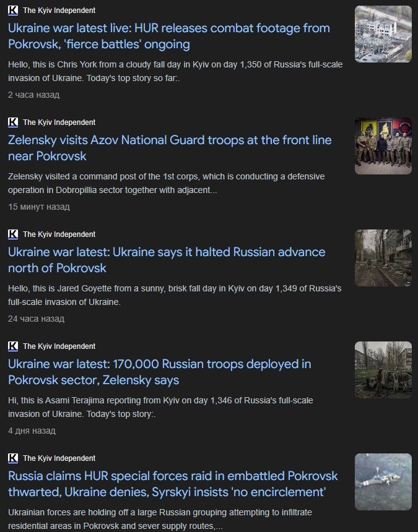Viewport: 418px width, 532px height.
Task: Open helicopter drone footage thumbnail of HUR raid article
Action: coord(383,482)
